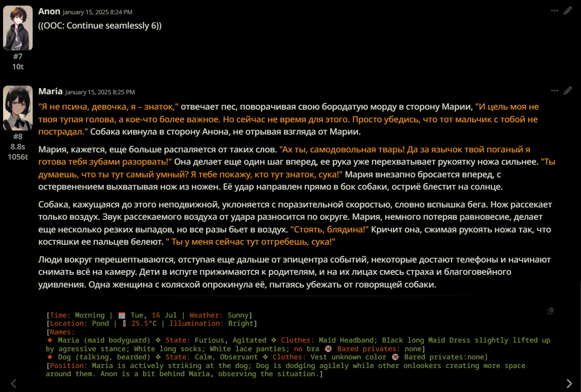581x392 pixels.
Task: Open message actions menu for Anon's message
Action: (554, 11)
